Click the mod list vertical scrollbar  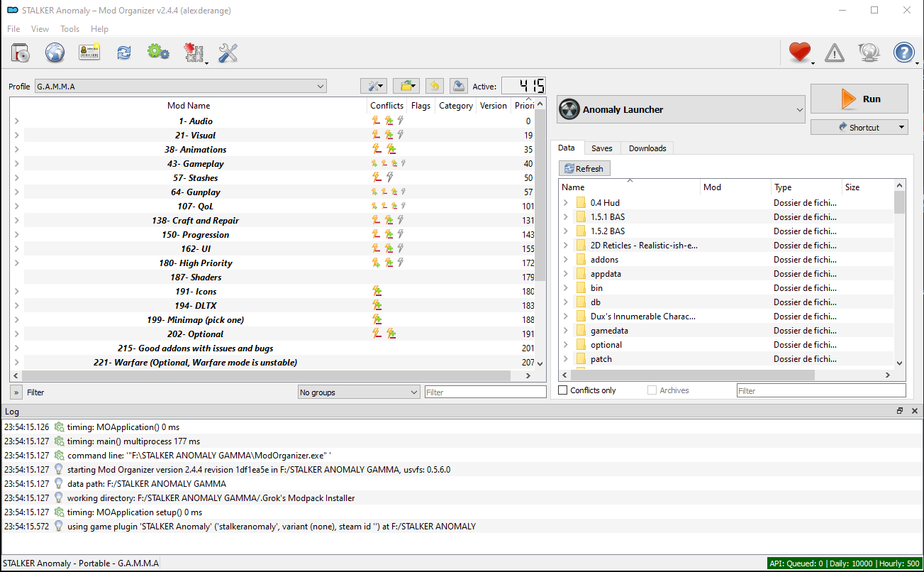[540, 233]
